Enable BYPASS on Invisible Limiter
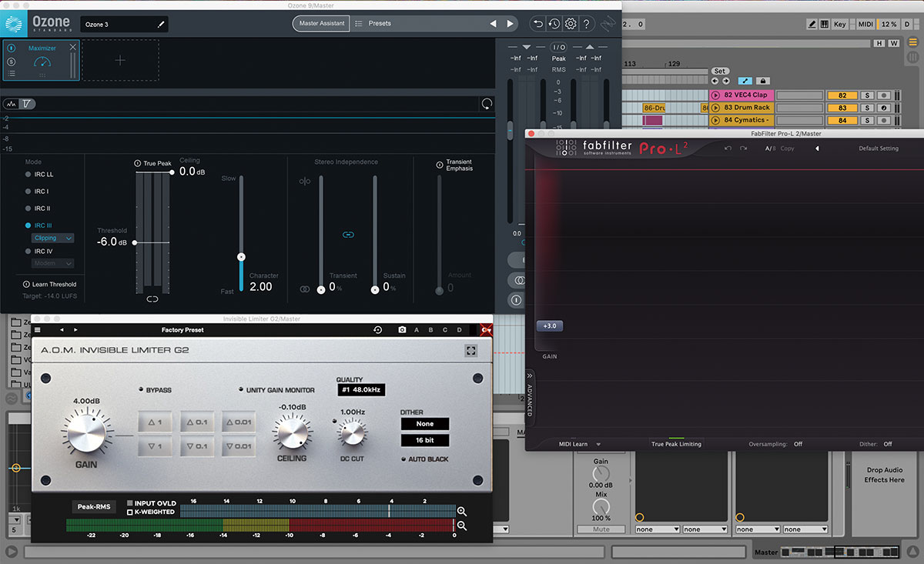The image size is (924, 564). coord(140,390)
